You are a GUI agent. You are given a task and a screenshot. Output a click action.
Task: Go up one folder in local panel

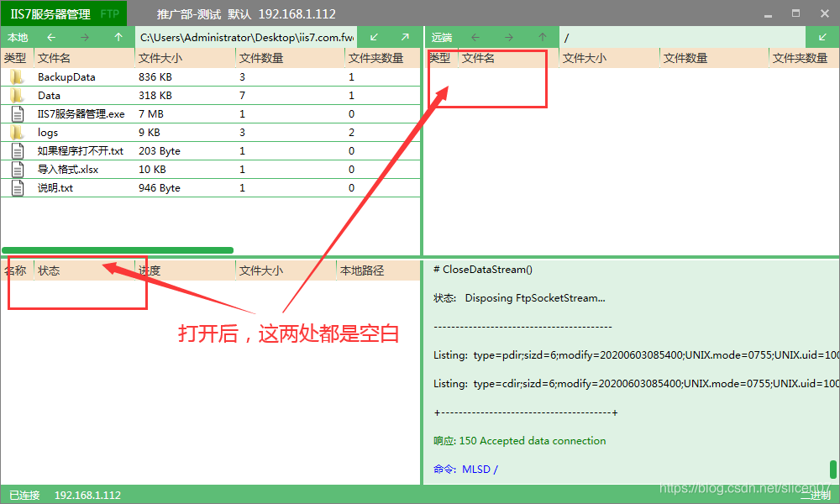118,38
